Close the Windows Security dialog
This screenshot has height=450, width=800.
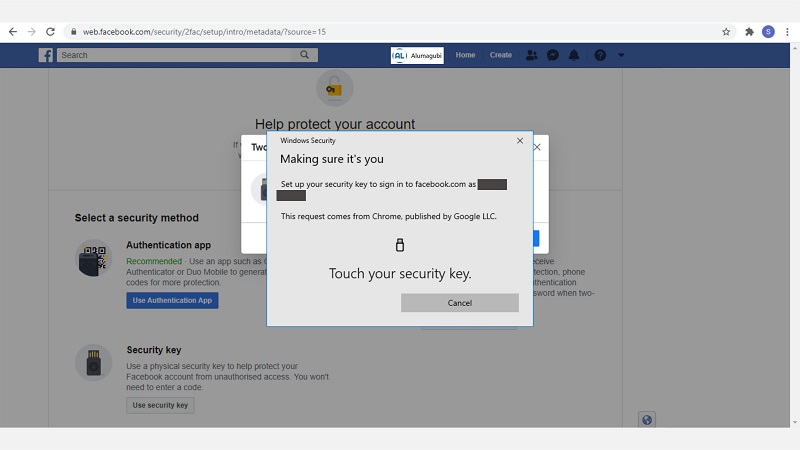coord(520,140)
